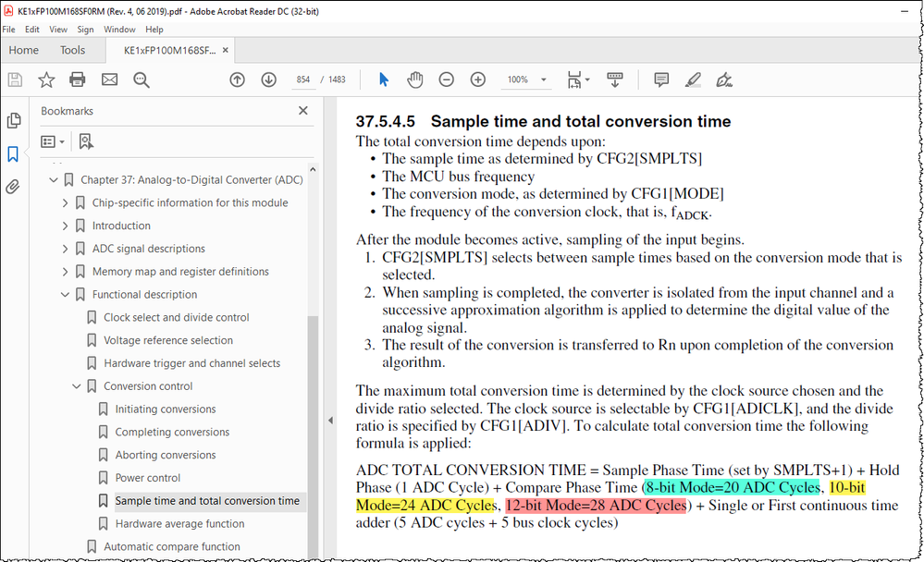This screenshot has width=924, height=562.
Task: Open the Fill & Sign tool
Action: [x=724, y=79]
